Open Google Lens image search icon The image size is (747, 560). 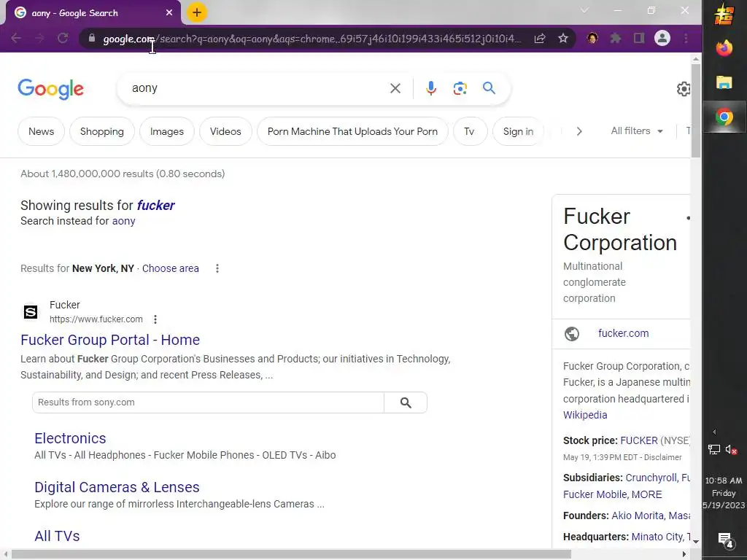click(460, 88)
